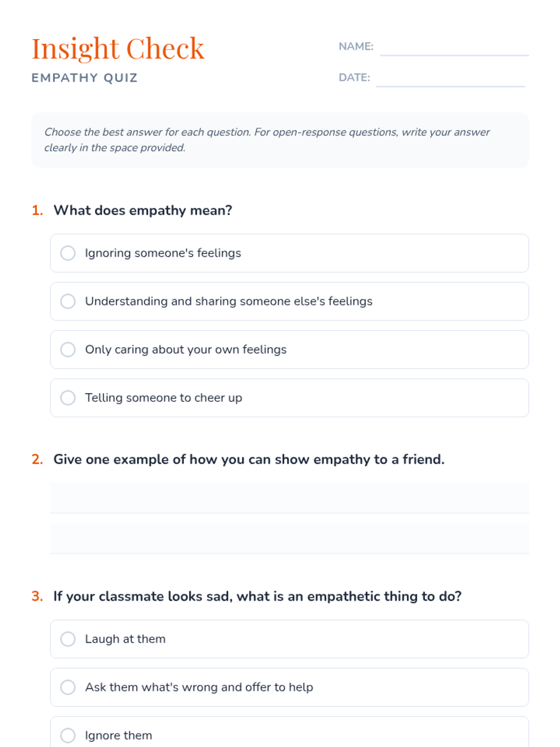Choose "Ask them what's wrong and offer to help"
The image size is (560, 747).
tap(68, 687)
